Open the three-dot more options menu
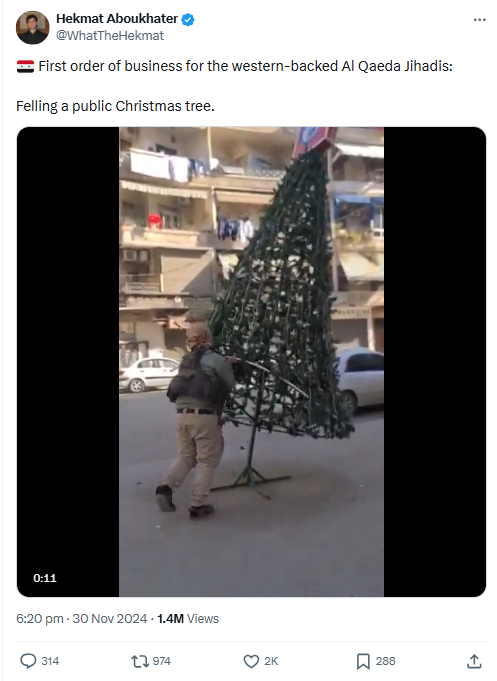497x681 pixels. [480, 20]
